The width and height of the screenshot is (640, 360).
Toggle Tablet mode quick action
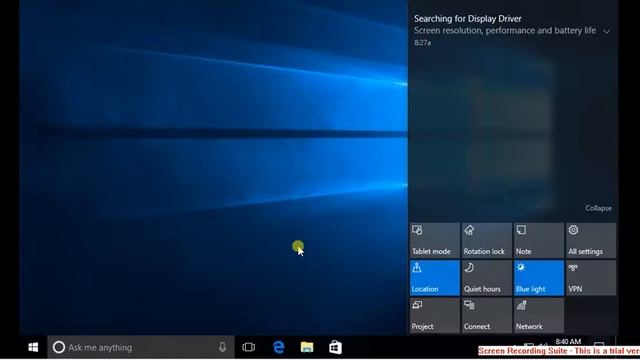435,240
